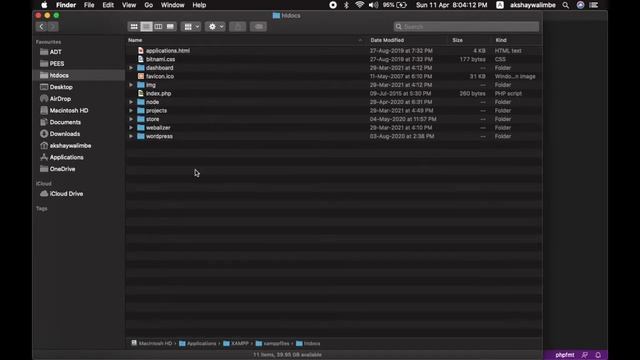Open Notification Centre from menu bar
Screen dimensions: 640x360
coord(594,5)
